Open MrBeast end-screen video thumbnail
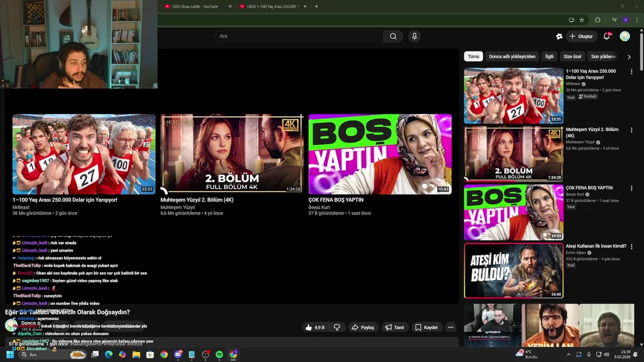 coord(84,154)
